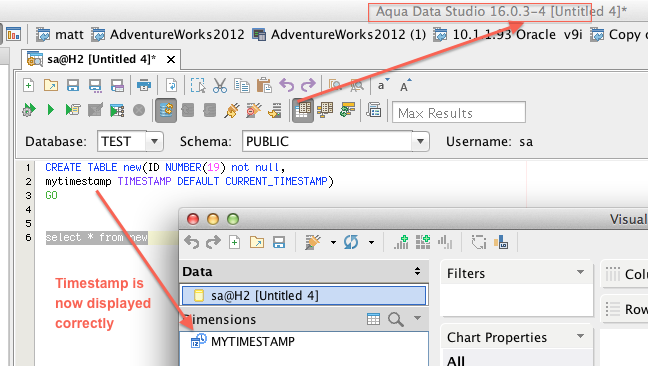Redo edit in query editor toolbar
Screen dimensions: 648x366
(308, 86)
